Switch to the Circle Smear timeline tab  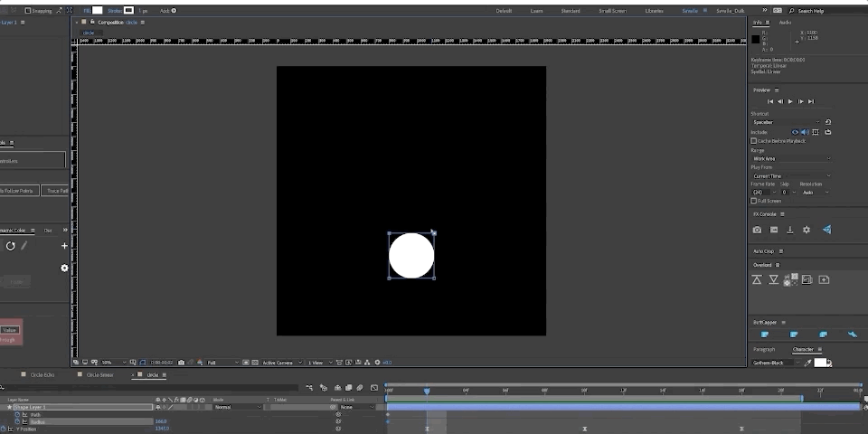click(99, 374)
